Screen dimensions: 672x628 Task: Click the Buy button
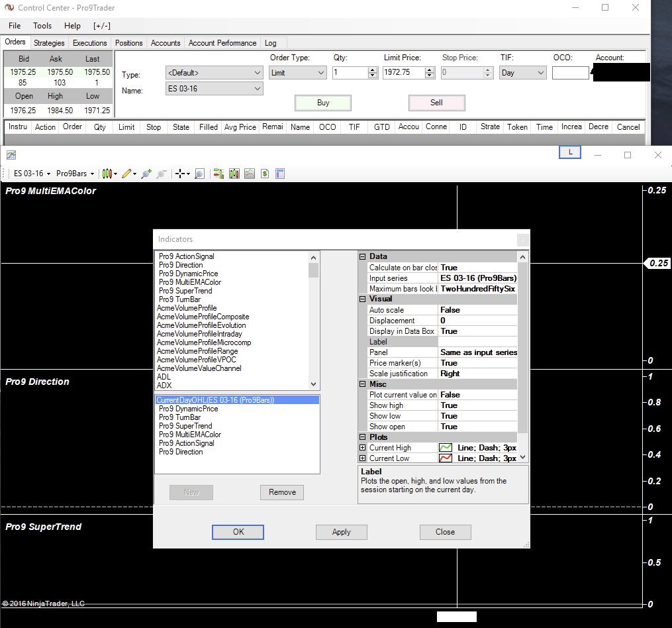click(x=323, y=103)
